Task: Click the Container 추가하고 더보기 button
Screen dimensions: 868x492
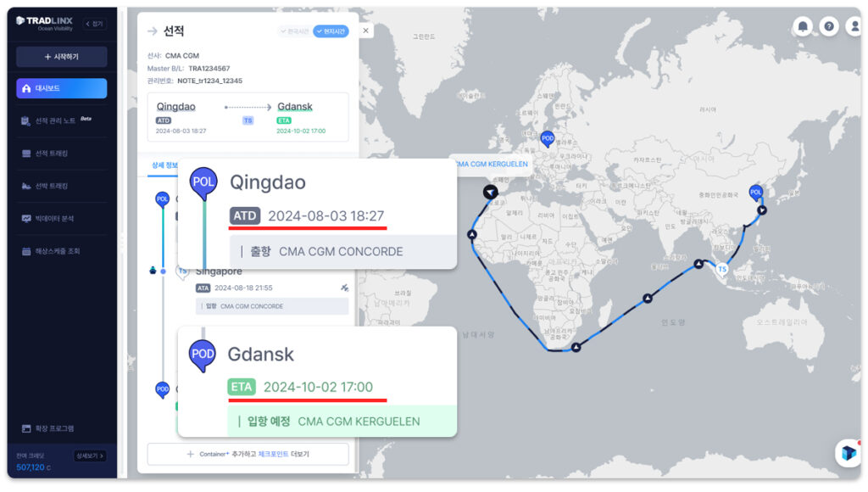Action: pos(248,454)
